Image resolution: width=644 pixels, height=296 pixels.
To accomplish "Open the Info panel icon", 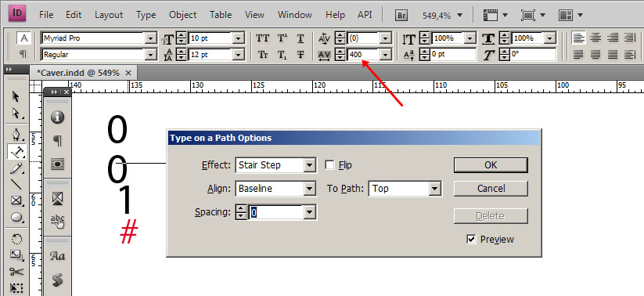I will (x=57, y=117).
